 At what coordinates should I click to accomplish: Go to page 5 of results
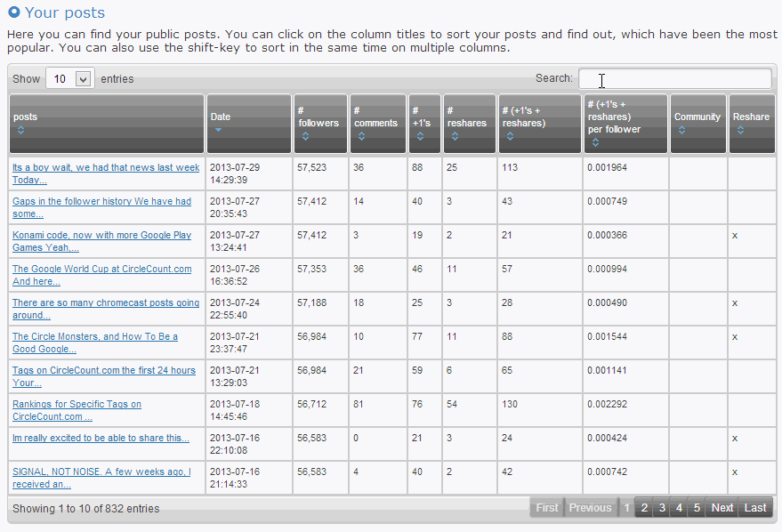697,508
